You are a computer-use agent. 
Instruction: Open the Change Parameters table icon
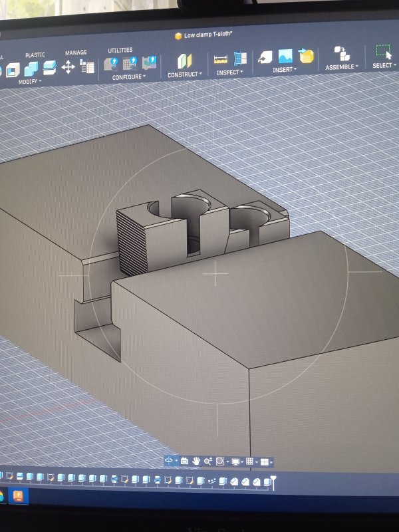point(87,66)
